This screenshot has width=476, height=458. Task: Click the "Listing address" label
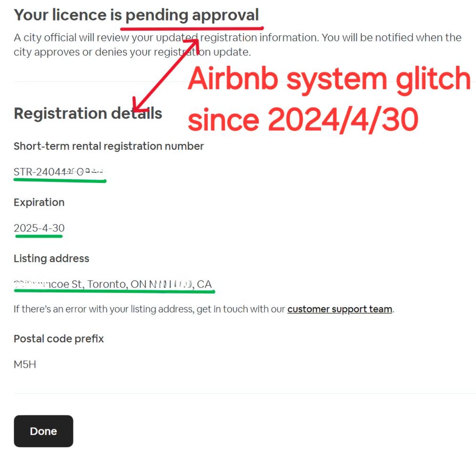pos(51,258)
